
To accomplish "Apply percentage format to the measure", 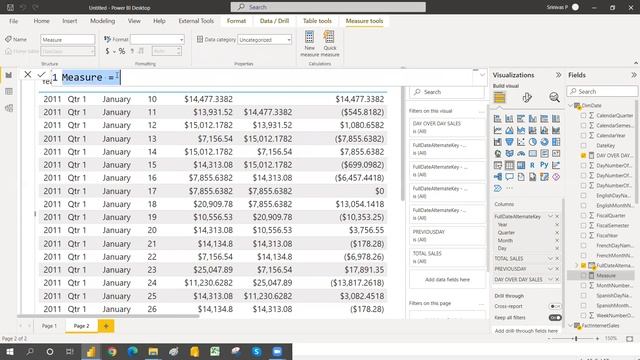I will 122,51.
